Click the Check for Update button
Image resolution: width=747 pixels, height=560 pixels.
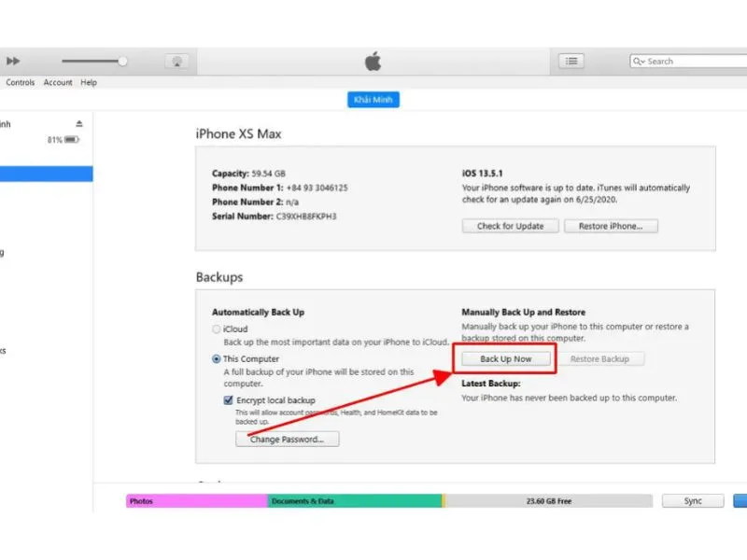point(510,226)
